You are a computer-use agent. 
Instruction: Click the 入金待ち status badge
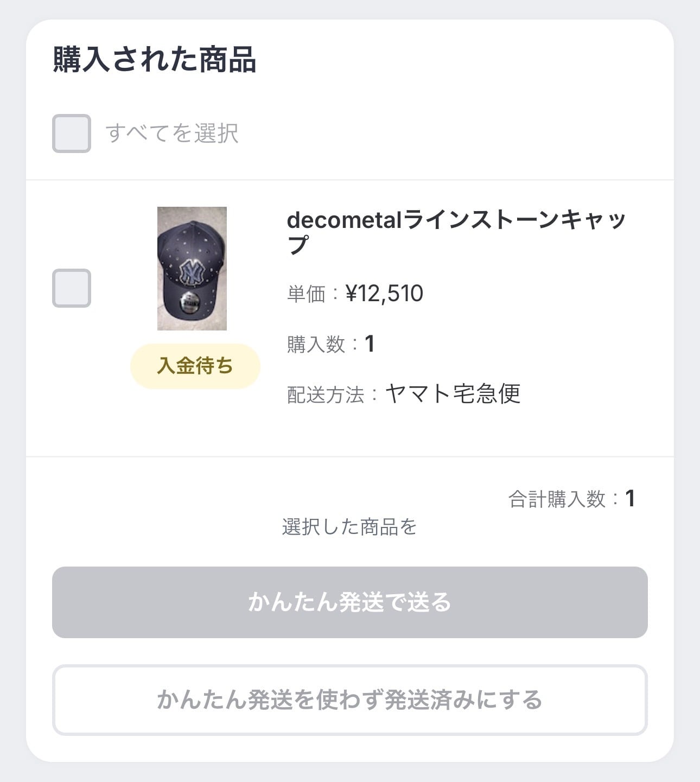click(195, 366)
